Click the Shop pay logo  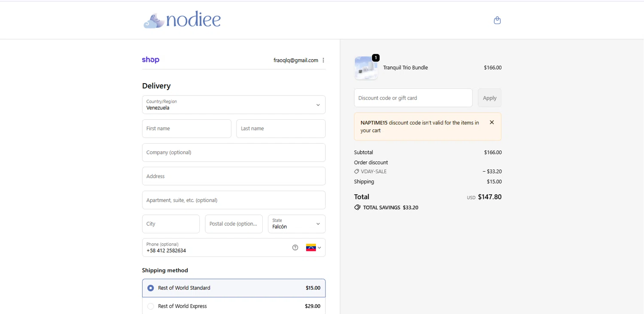(151, 60)
